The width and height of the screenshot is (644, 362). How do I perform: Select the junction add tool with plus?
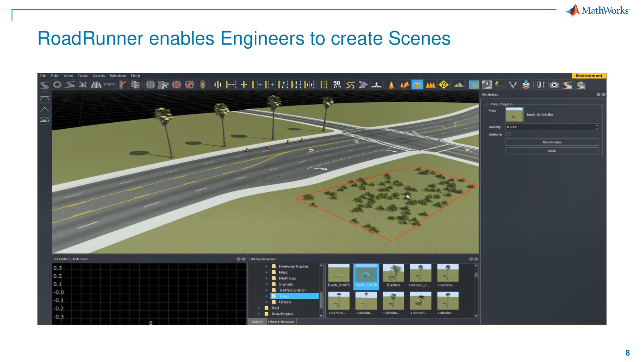151,85
